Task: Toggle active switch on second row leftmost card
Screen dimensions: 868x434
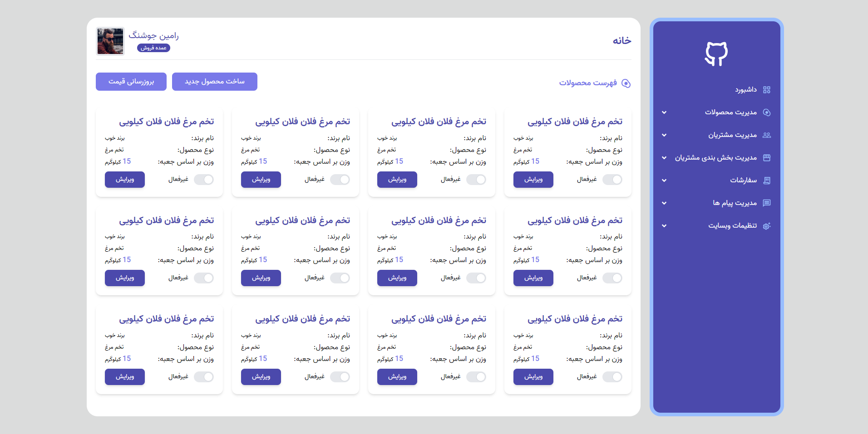Action: point(203,278)
